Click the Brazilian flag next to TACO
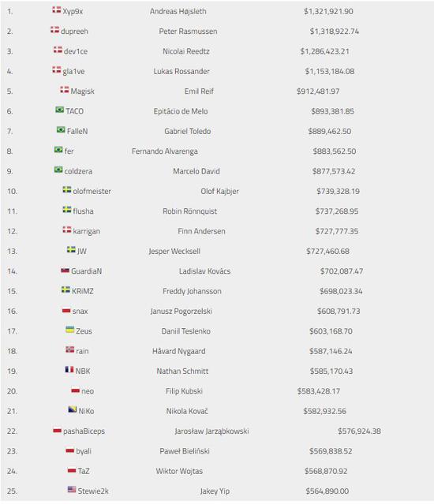 pos(59,110)
